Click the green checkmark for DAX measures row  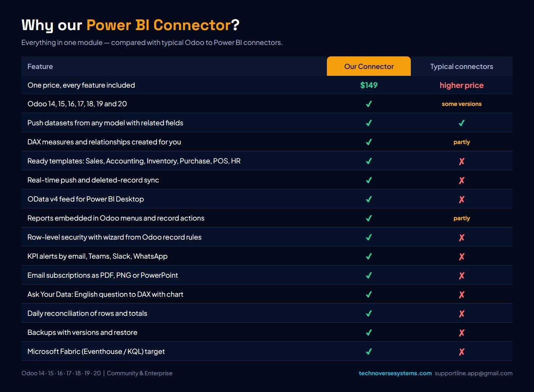pos(369,142)
